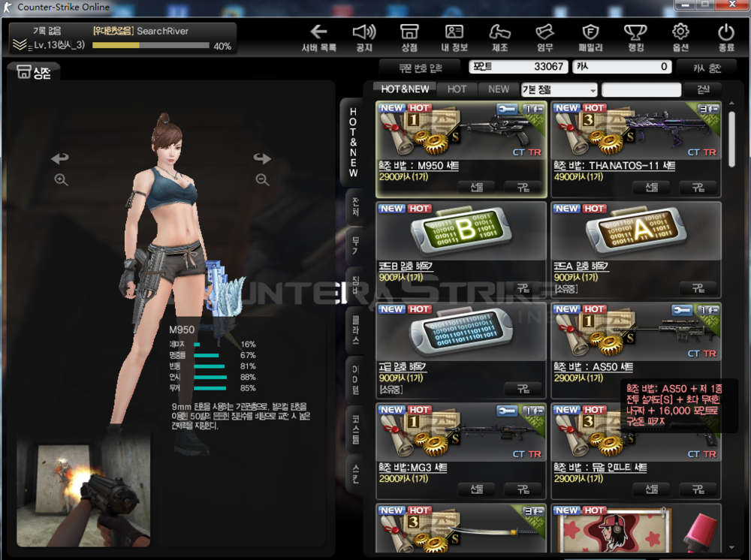The image size is (751, 560).
Task: Buy the M950 set (구매)
Action: pos(523,188)
